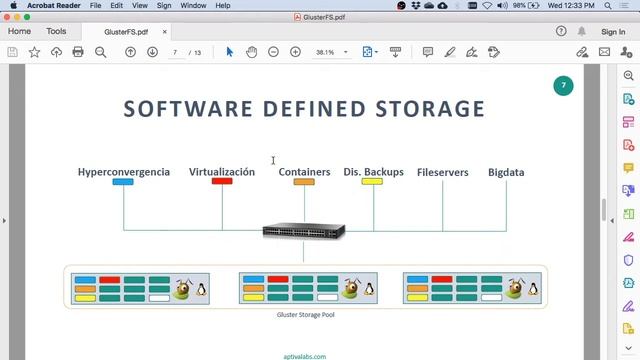Open the Edit menu
The height and width of the screenshot is (360, 640).
tap(116, 6)
